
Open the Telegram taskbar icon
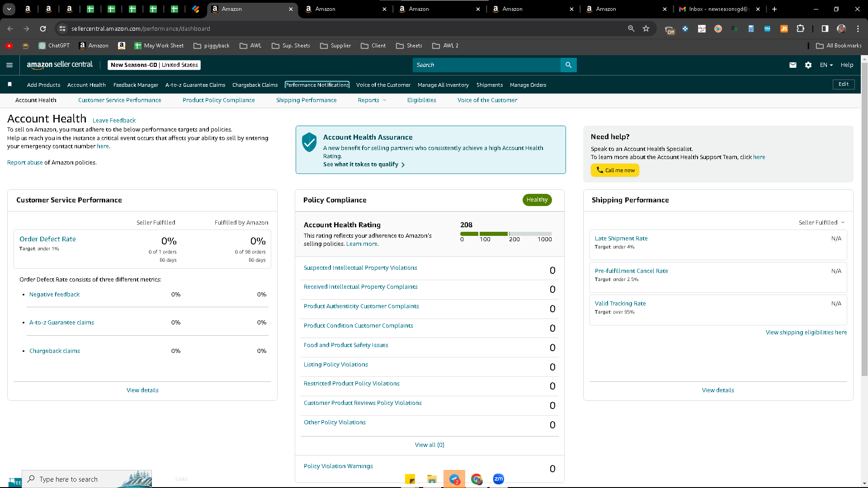(454, 479)
